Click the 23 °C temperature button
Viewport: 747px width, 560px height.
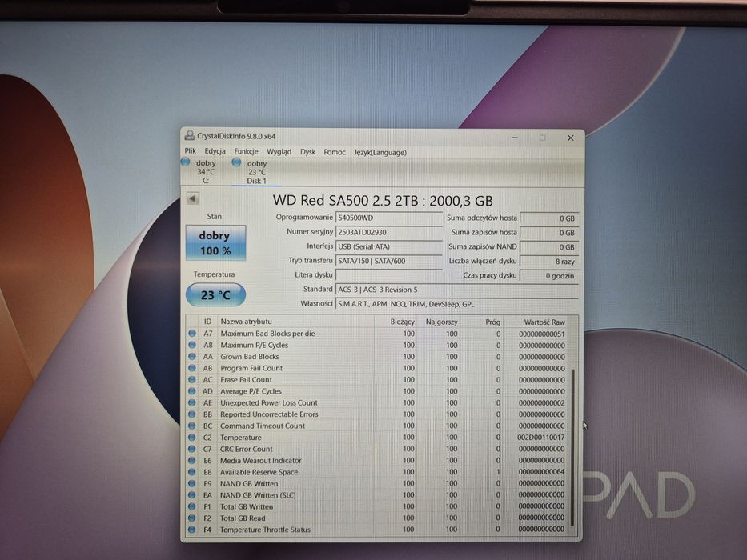[215, 295]
